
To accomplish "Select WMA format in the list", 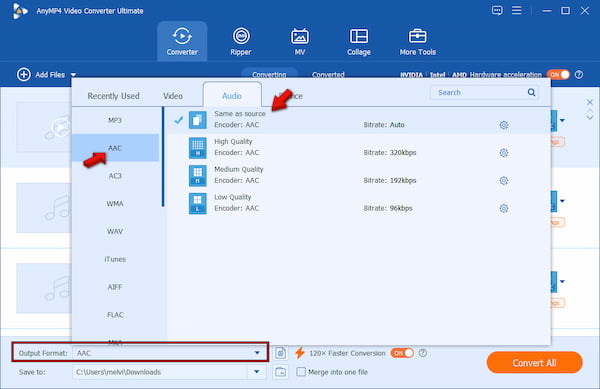I will click(x=115, y=203).
